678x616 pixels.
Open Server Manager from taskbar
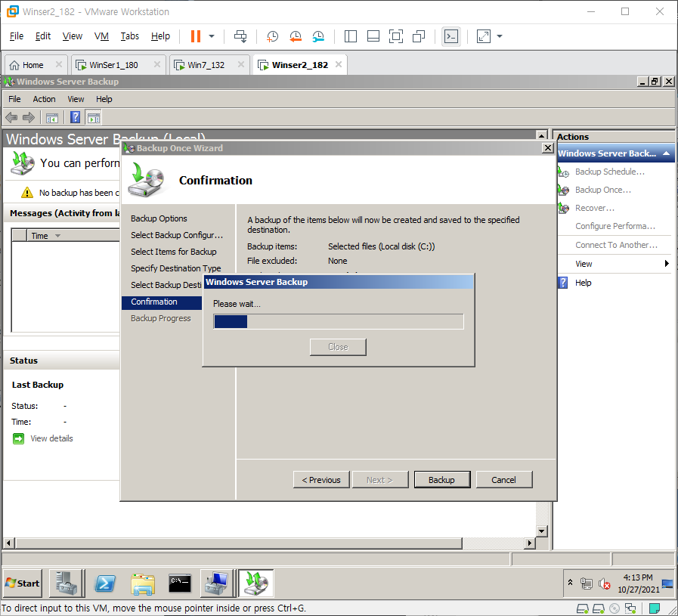[67, 583]
